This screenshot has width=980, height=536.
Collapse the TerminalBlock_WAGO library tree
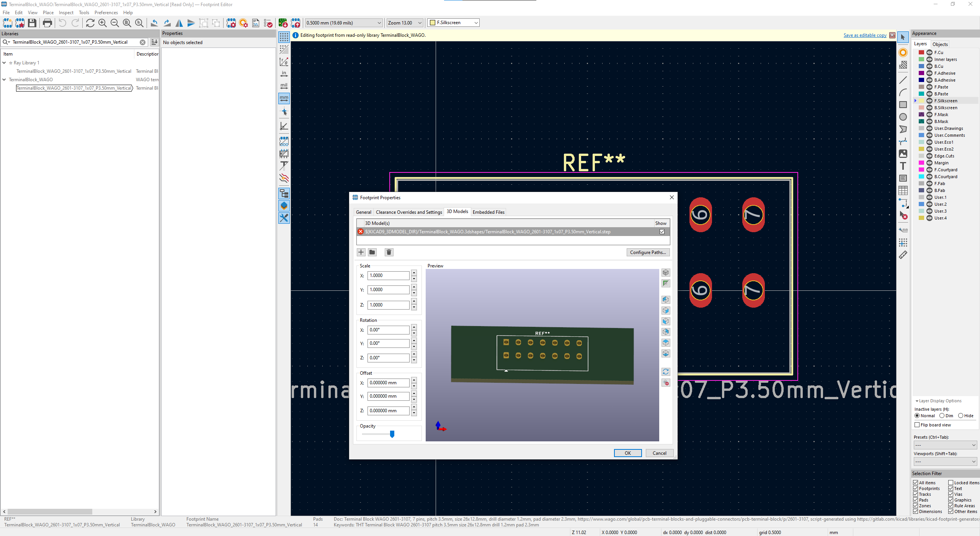pos(4,80)
